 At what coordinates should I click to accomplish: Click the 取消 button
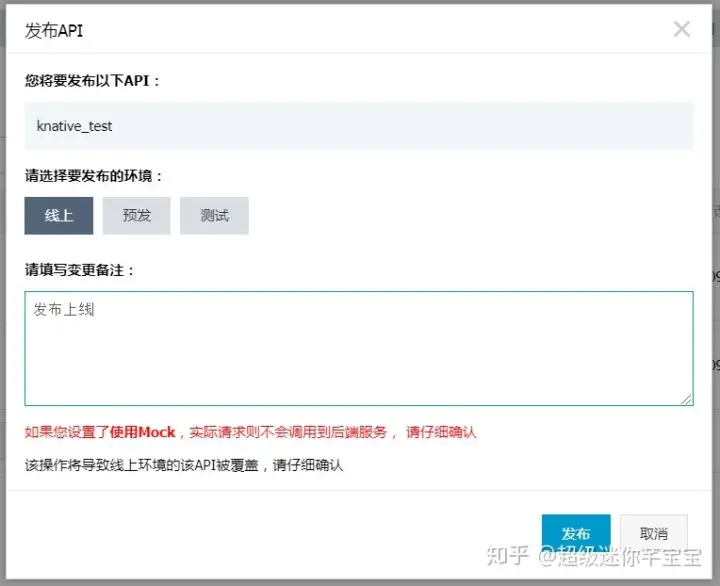coord(654,534)
